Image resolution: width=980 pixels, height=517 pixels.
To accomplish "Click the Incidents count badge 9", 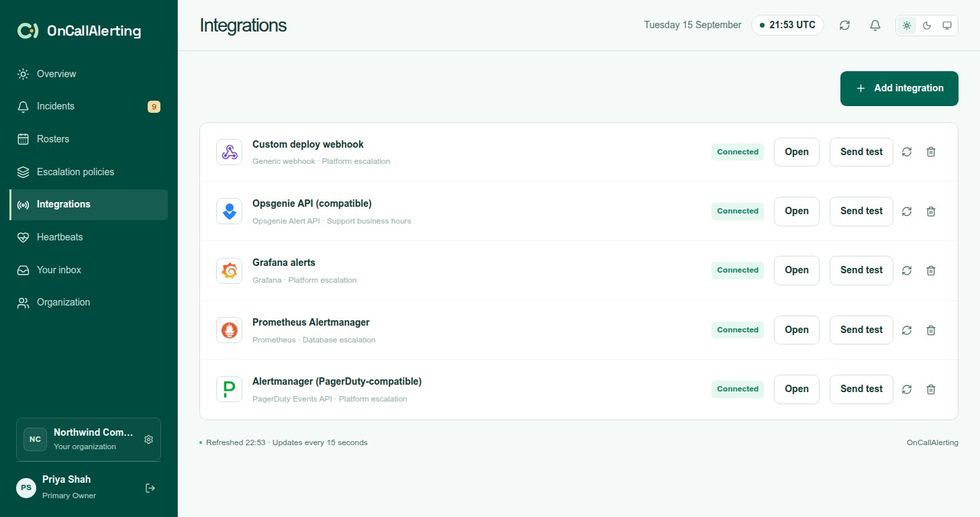I will (x=154, y=106).
